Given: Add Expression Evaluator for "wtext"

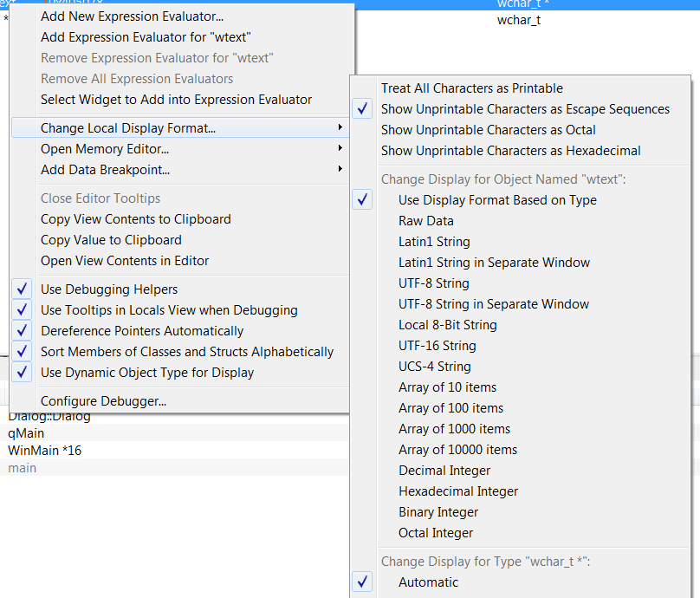Looking at the screenshot, I should point(146,37).
